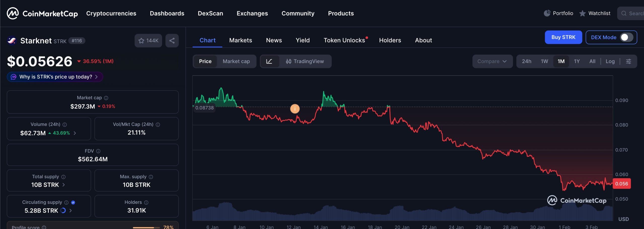Open Why is STRK's price up today
The height and width of the screenshot is (229, 644).
(55, 77)
